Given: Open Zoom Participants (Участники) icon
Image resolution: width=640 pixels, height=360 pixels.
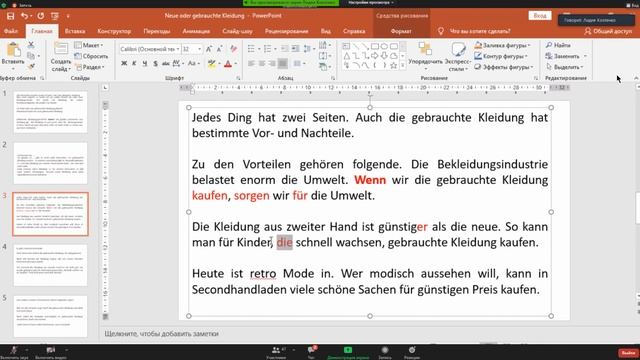Looking at the screenshot, I should click(276, 350).
